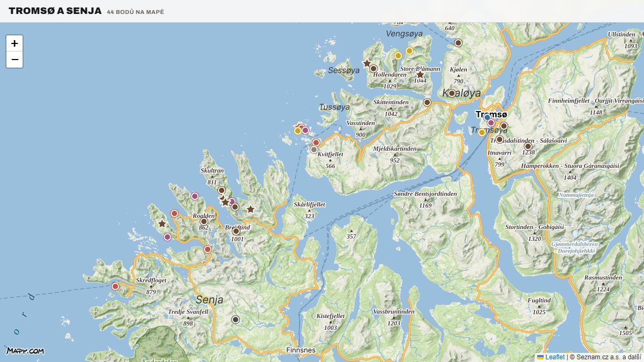Viewport: 644px width, 362px height.
Task: Open the brown marker above the 1238 peak
Action: (528, 146)
